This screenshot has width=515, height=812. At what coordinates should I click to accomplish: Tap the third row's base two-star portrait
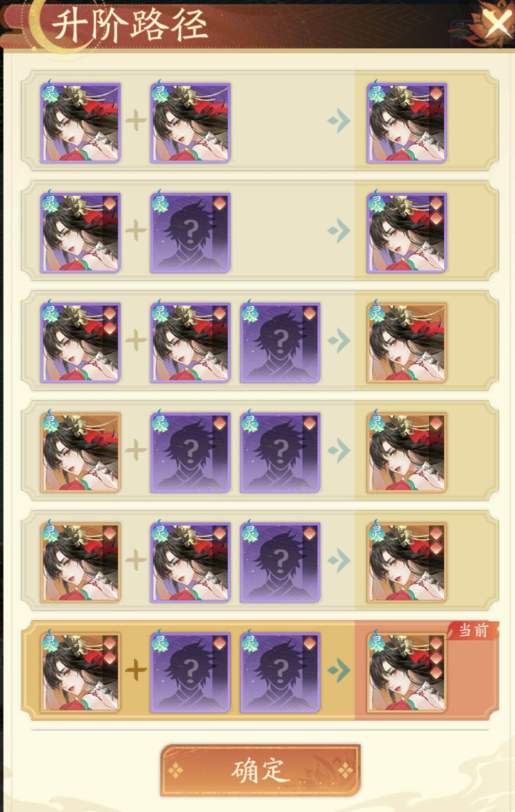coord(80,342)
